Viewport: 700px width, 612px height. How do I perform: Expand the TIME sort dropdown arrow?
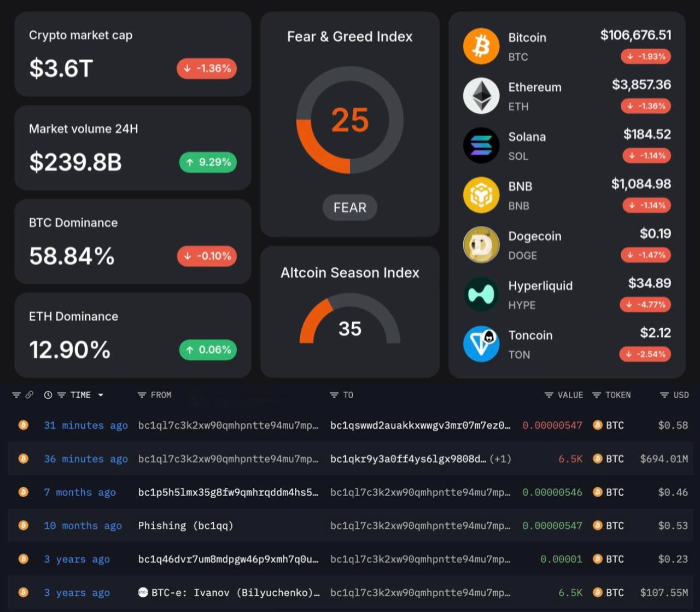(101, 395)
